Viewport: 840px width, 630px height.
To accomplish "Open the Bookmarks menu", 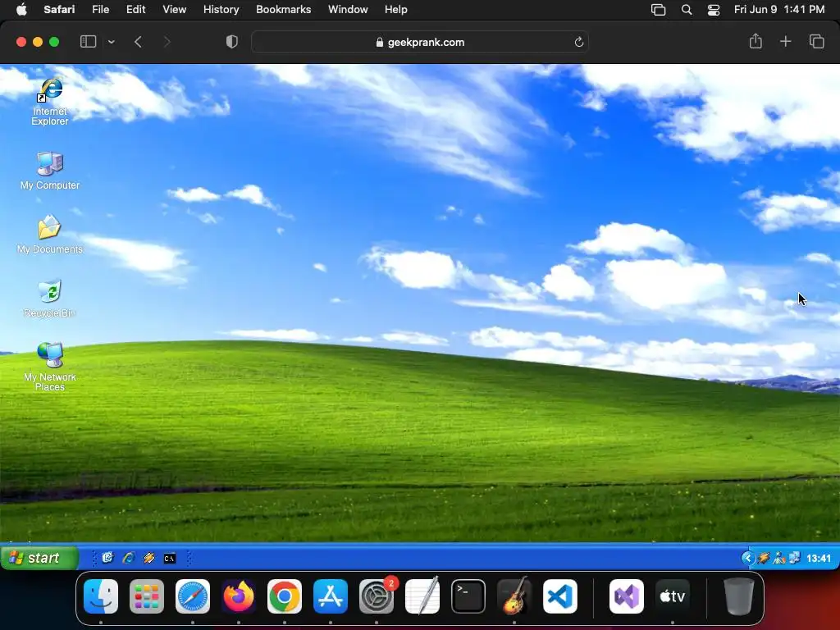I will click(x=283, y=9).
